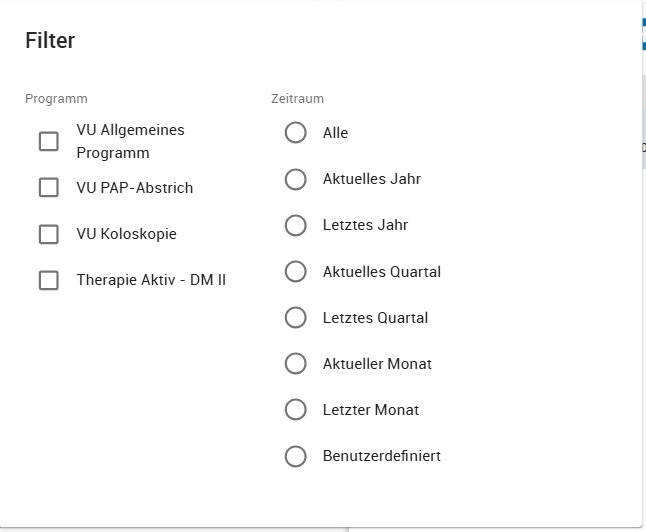The height and width of the screenshot is (532, 646).
Task: Click the 'Benutzerdefiniert' label text
Action: tap(381, 456)
